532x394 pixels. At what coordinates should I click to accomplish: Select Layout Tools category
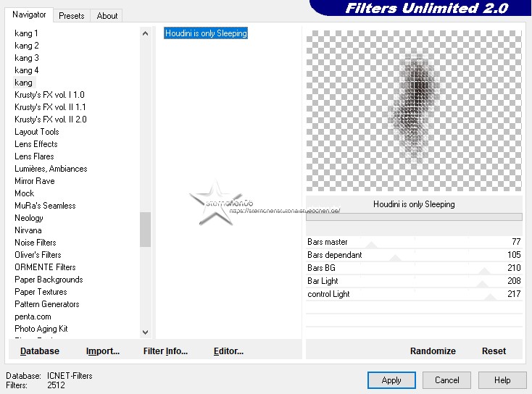[37, 132]
